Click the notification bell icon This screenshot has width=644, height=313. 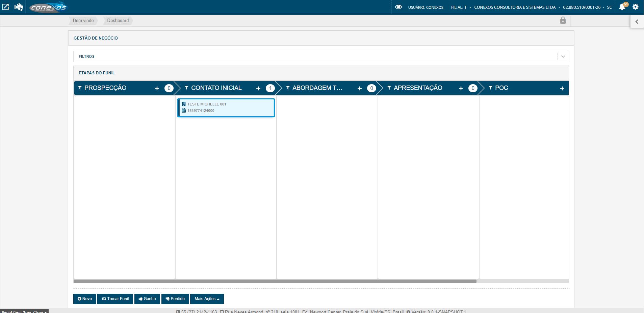click(x=622, y=7)
